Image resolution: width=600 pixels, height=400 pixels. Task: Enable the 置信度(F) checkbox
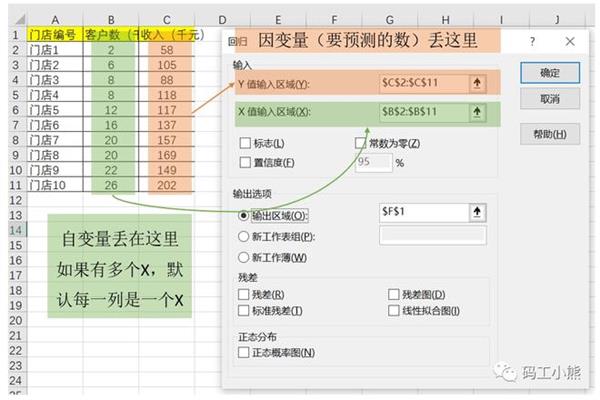(245, 162)
